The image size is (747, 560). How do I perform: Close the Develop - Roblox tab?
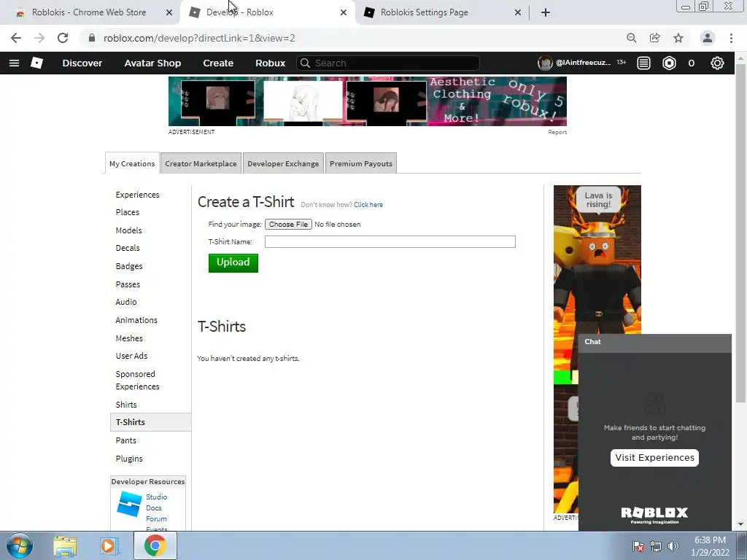[344, 12]
